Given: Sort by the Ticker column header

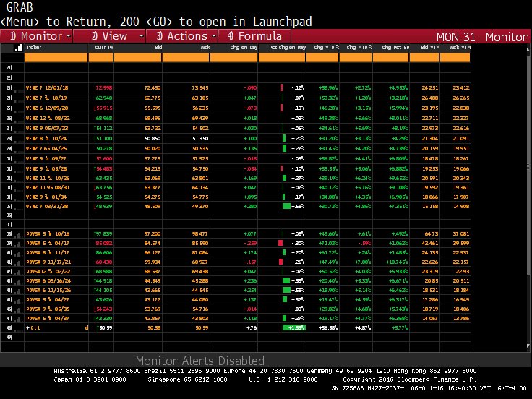Looking at the screenshot, I should (x=34, y=48).
